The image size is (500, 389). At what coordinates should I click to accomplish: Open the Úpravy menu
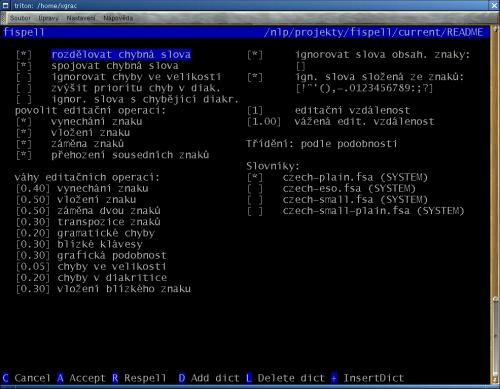pos(48,18)
